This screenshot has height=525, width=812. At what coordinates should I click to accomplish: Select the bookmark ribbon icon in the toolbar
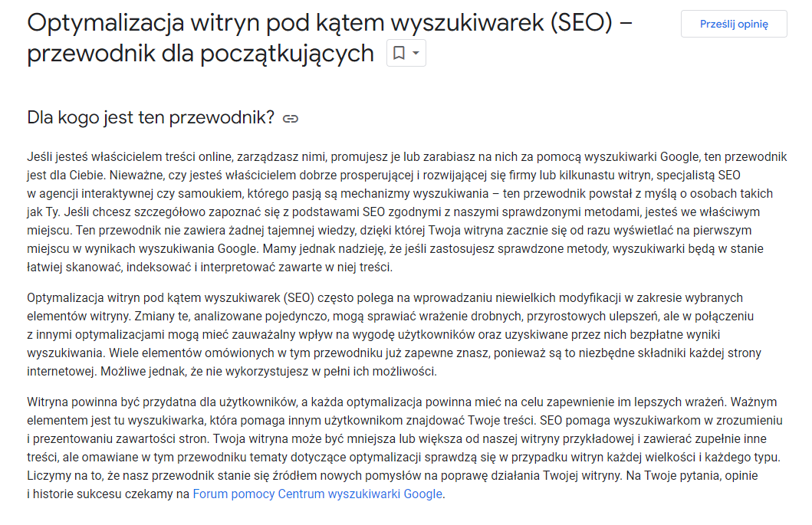pos(399,53)
